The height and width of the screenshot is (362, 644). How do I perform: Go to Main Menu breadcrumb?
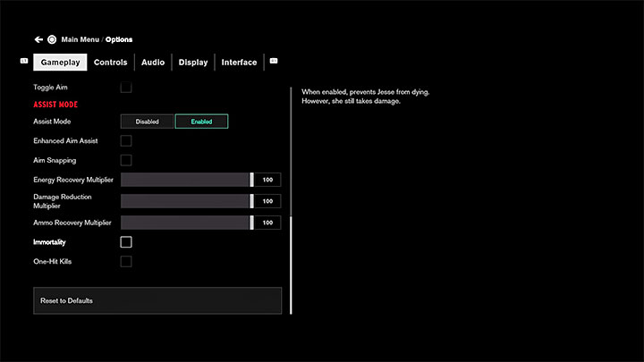tap(80, 39)
